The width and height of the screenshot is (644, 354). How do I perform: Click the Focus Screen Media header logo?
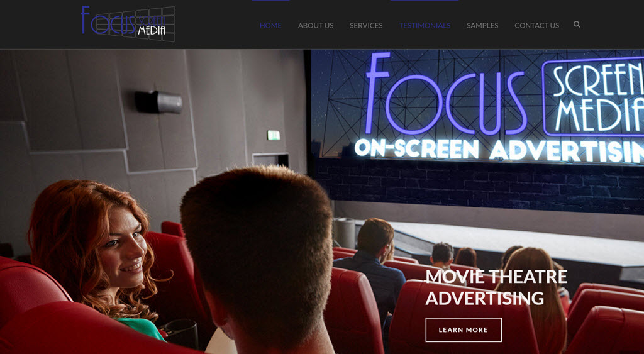[128, 24]
